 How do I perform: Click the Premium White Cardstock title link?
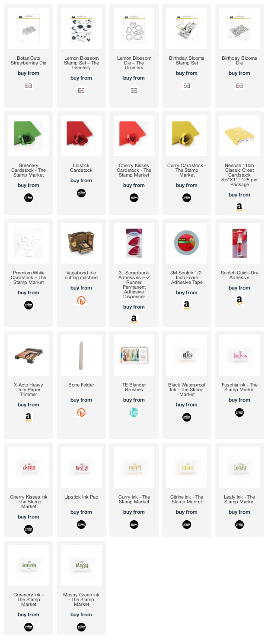point(29,278)
